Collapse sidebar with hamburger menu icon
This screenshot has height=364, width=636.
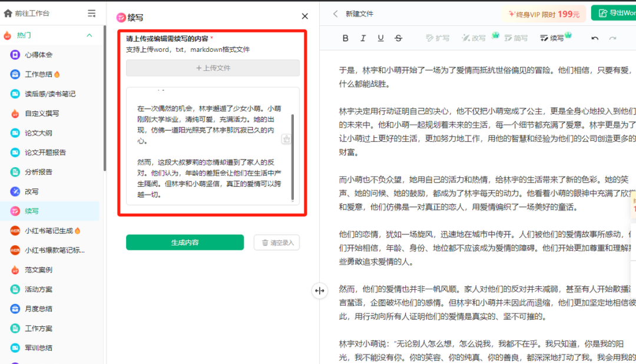coord(92,14)
